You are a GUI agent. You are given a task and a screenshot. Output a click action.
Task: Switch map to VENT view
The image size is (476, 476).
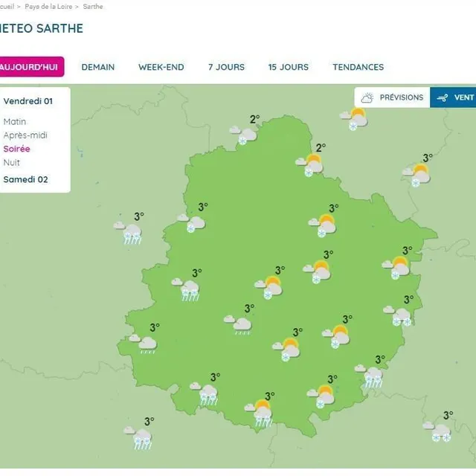pos(453,97)
